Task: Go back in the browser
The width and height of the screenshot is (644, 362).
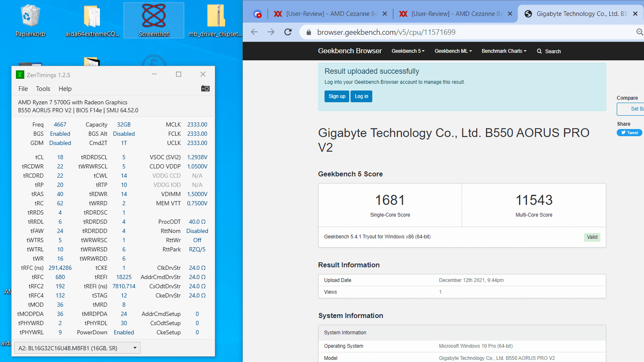Action: [x=254, y=32]
